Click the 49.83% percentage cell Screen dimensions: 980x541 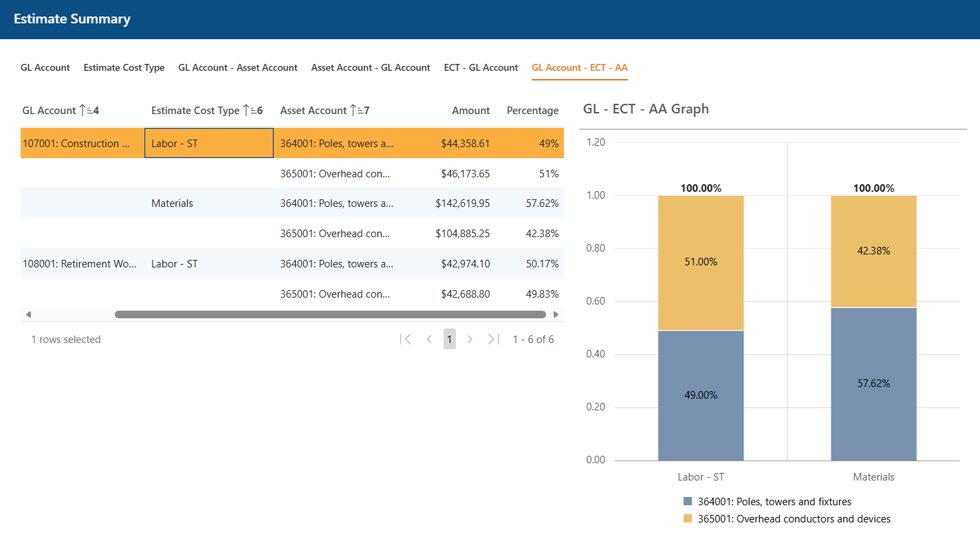[543, 294]
